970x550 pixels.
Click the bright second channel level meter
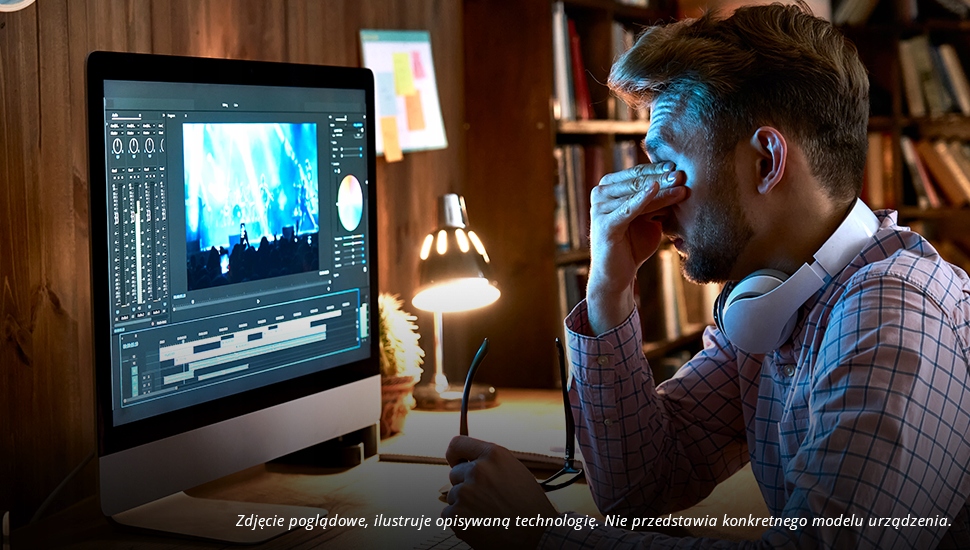138,235
